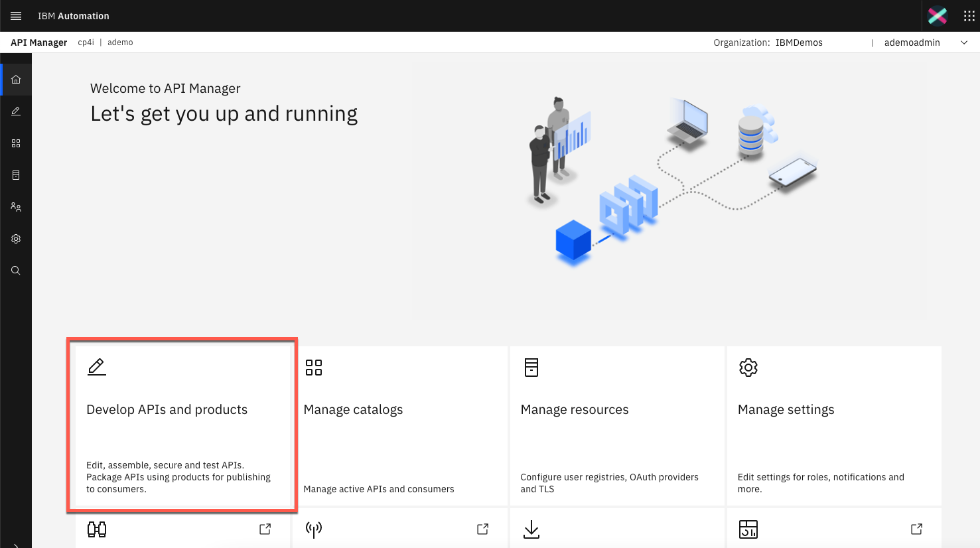Click the API Manager title
980x548 pixels.
(x=38, y=42)
